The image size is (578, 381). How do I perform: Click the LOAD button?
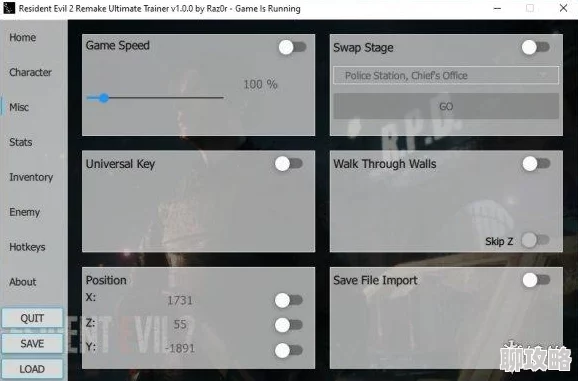tap(32, 369)
